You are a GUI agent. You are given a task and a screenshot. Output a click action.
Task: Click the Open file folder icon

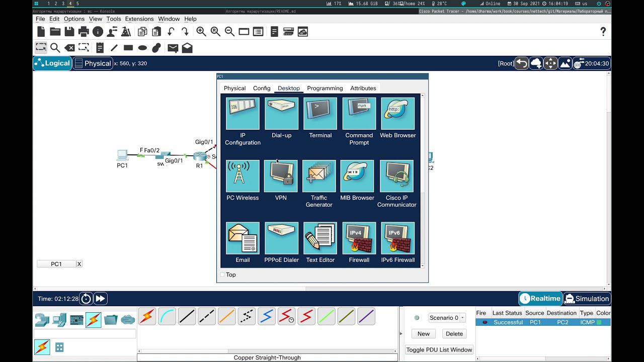pos(55,32)
